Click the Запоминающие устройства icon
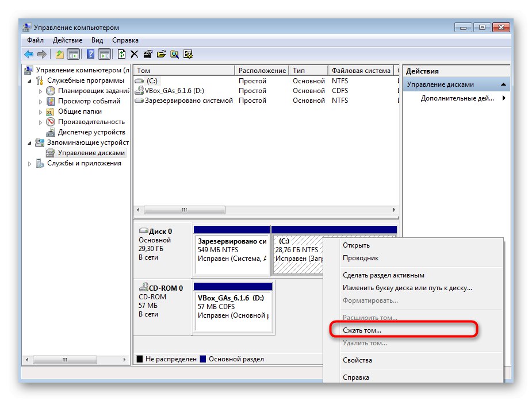532x401 pixels. [x=40, y=142]
